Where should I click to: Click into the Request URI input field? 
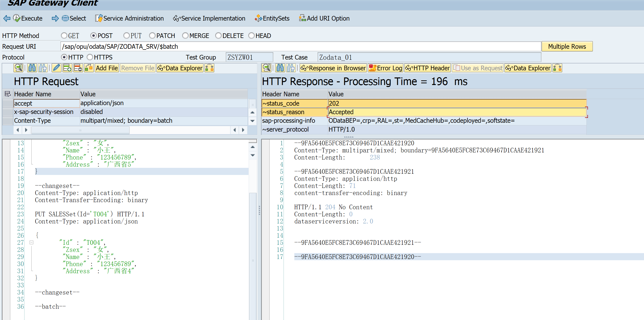[x=300, y=47]
